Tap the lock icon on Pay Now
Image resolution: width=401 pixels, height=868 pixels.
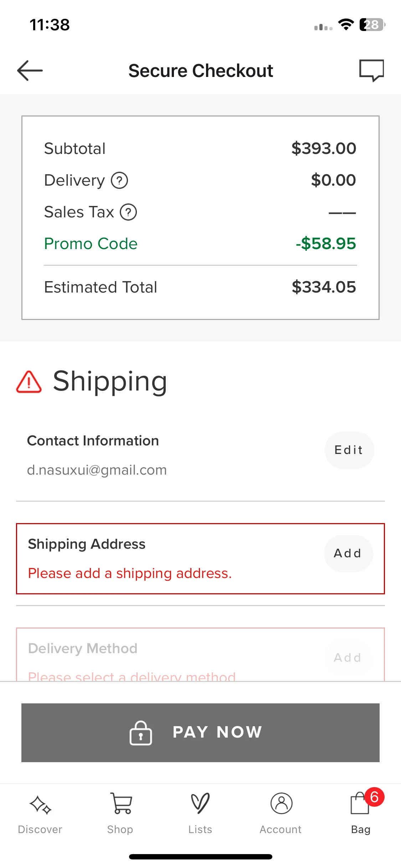(x=141, y=733)
